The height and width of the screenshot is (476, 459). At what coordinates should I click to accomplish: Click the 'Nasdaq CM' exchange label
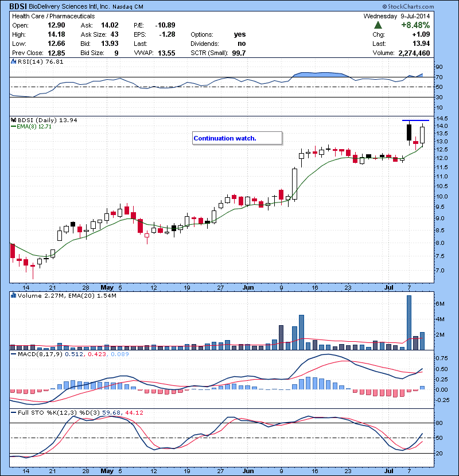[128, 7]
